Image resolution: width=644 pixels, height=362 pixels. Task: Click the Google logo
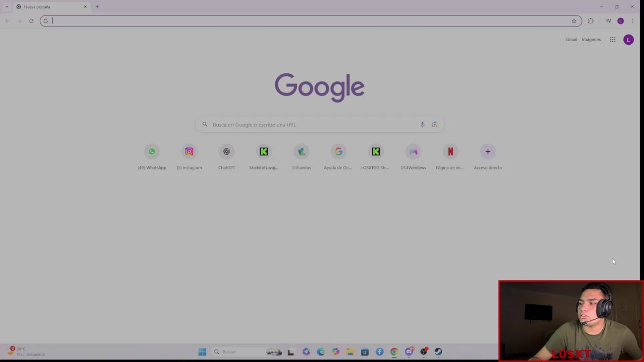(x=319, y=87)
